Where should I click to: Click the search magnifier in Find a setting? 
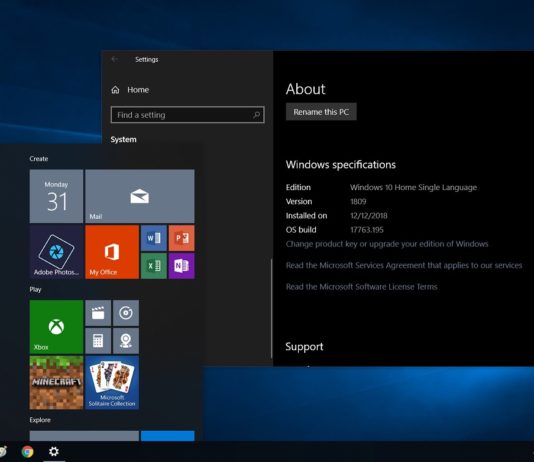pos(256,115)
